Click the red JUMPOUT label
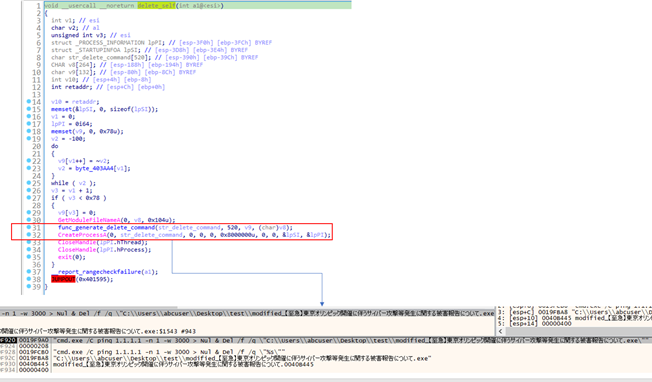 63,279
